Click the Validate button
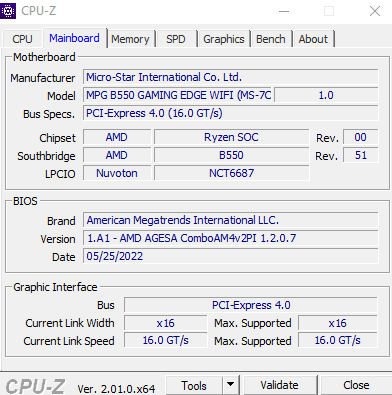 click(x=280, y=386)
